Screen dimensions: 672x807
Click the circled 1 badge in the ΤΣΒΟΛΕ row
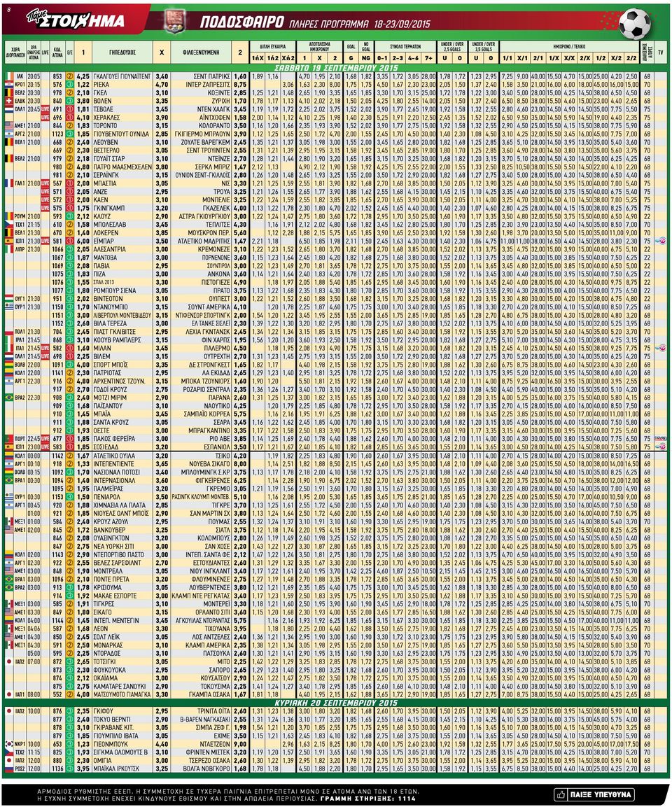pyautogui.click(x=70, y=109)
